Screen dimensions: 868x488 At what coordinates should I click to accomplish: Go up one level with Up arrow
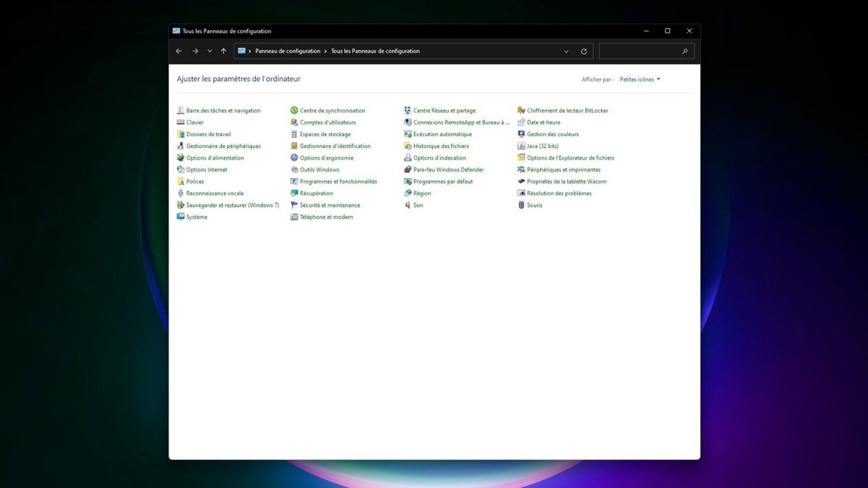coord(224,51)
